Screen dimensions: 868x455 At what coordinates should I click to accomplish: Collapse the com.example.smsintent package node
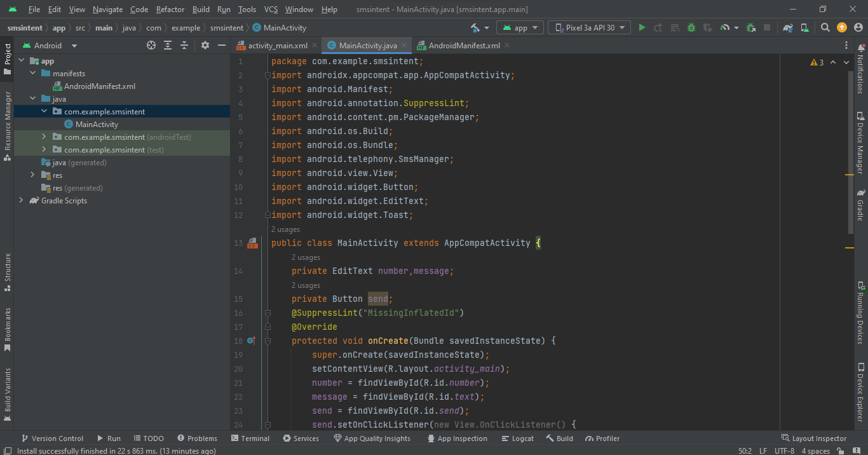pyautogui.click(x=44, y=111)
